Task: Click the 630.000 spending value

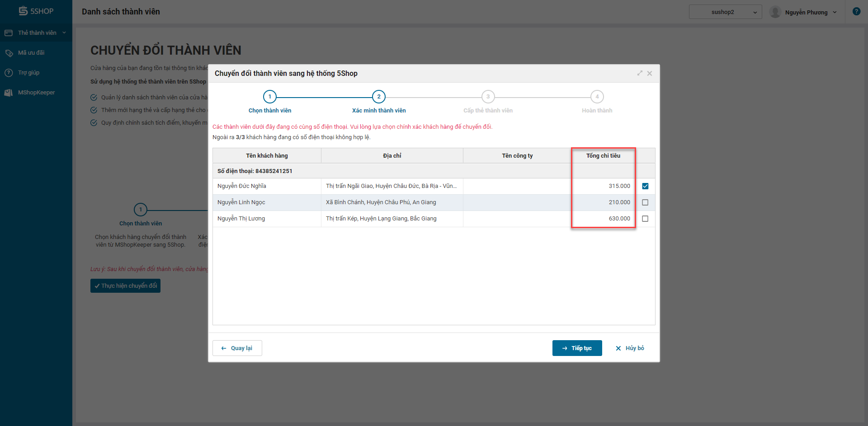Action: tap(619, 219)
